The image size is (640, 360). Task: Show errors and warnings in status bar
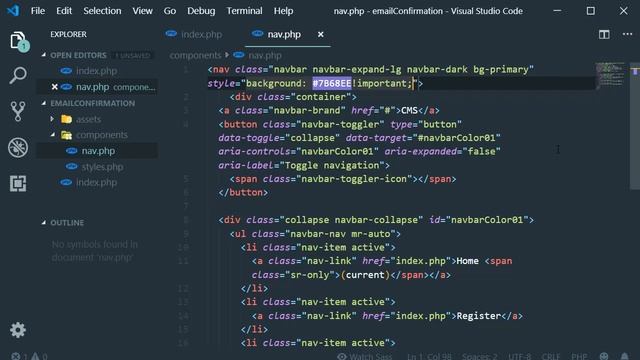pyautogui.click(x=29, y=356)
